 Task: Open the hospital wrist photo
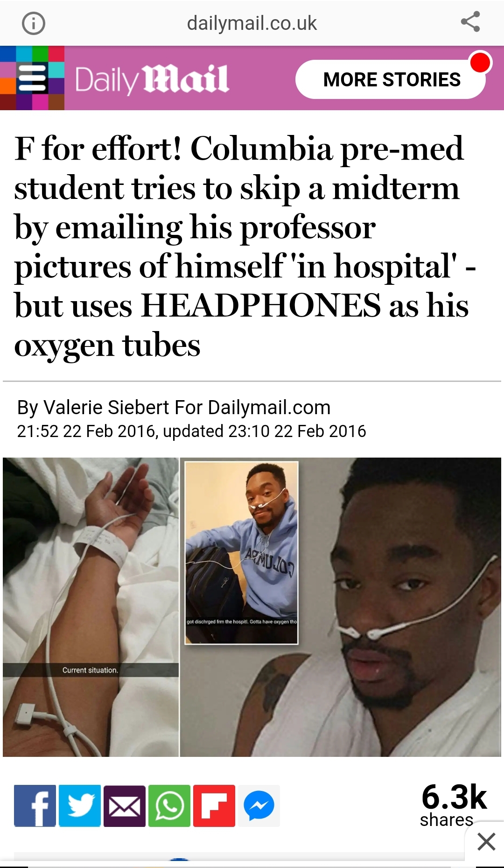tap(91, 607)
